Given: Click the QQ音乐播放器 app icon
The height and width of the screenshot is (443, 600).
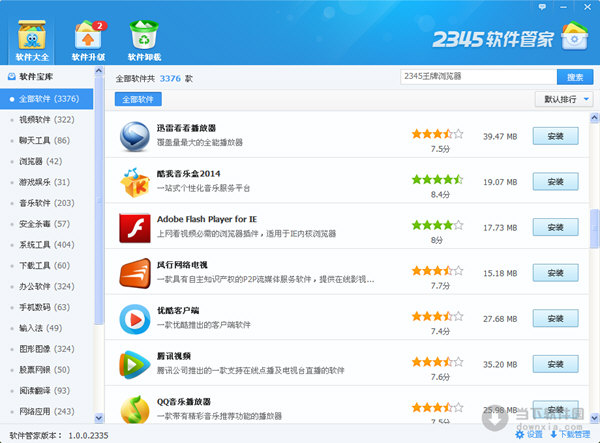Looking at the screenshot, I should pyautogui.click(x=134, y=409).
